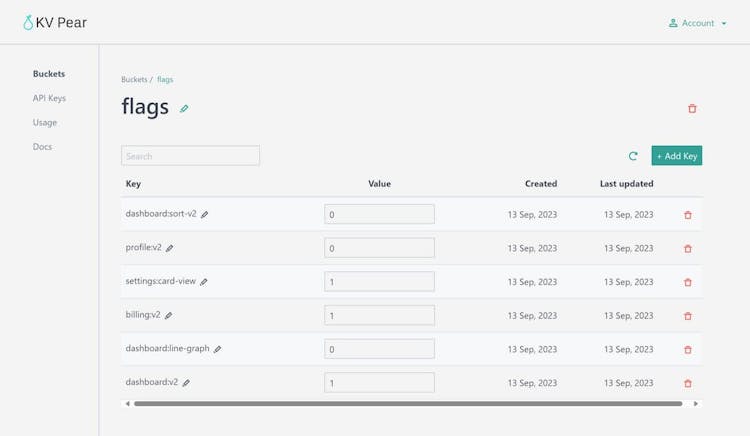Viewport: 750px width, 436px height.
Task: Trash the dashboard:v2 key
Action: [687, 383]
